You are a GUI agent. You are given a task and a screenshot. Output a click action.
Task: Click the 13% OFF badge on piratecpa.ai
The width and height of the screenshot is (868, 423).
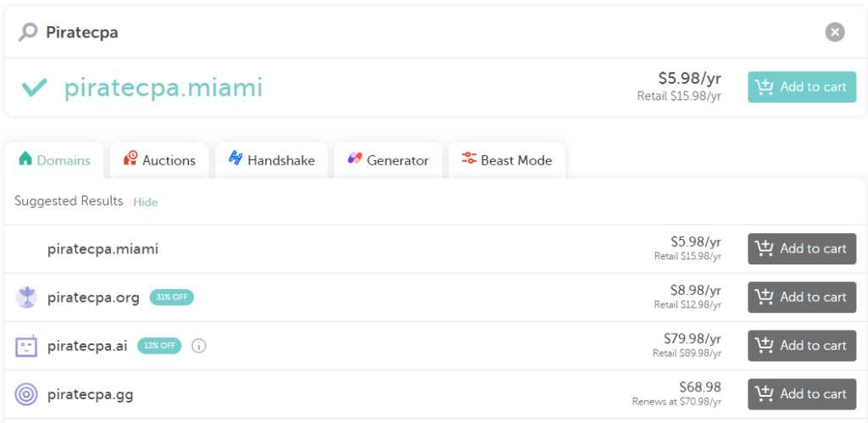click(159, 346)
